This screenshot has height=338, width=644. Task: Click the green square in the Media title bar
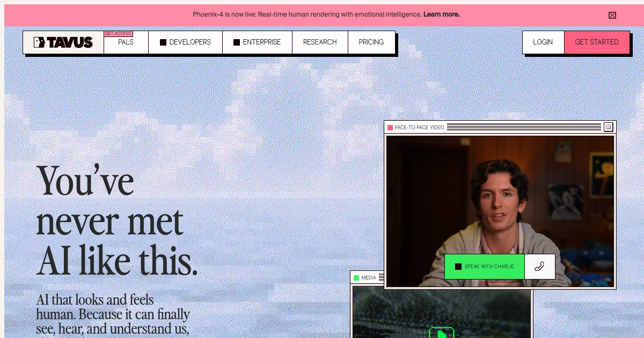pos(356,278)
